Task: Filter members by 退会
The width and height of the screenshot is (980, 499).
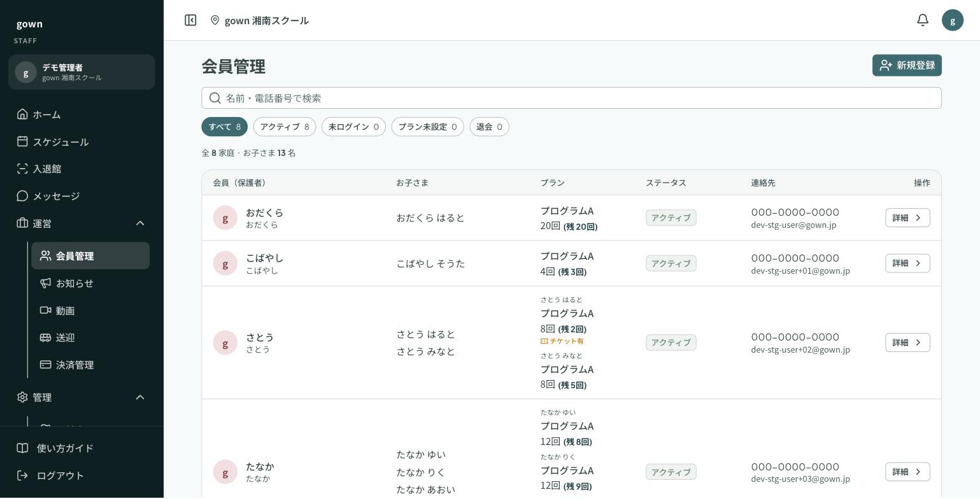Action: tap(489, 127)
